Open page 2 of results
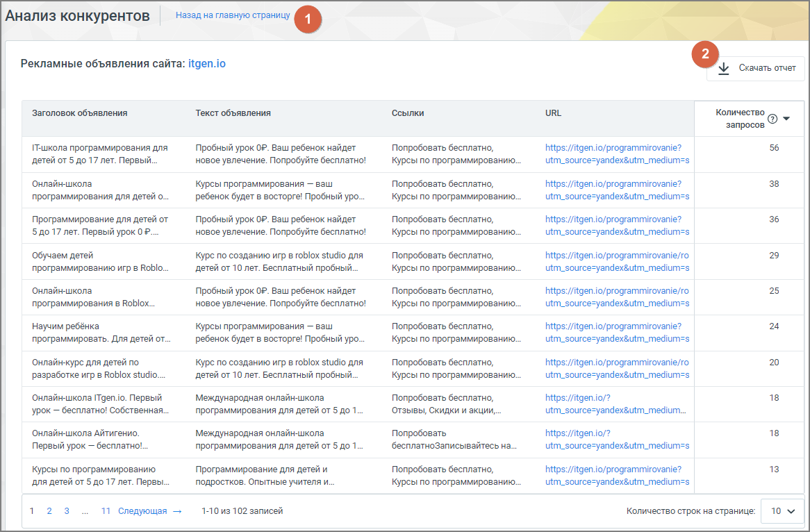This screenshot has height=532, width=810. [49, 511]
